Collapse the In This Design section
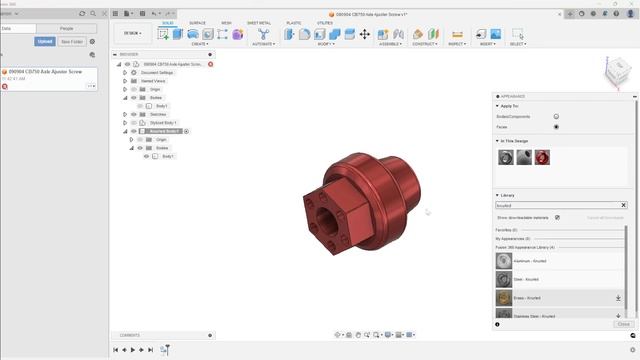640x360 pixels. pyautogui.click(x=497, y=141)
